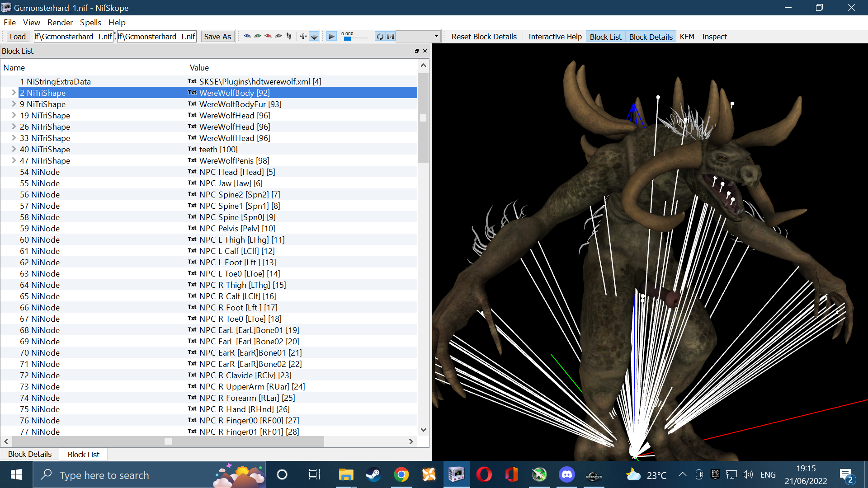Click the taskbar search box
Image resolution: width=868 pixels, height=488 pixels.
pos(149,474)
